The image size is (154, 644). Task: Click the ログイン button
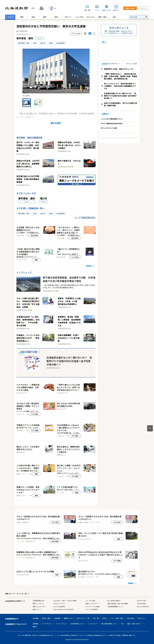click(x=144, y=8)
